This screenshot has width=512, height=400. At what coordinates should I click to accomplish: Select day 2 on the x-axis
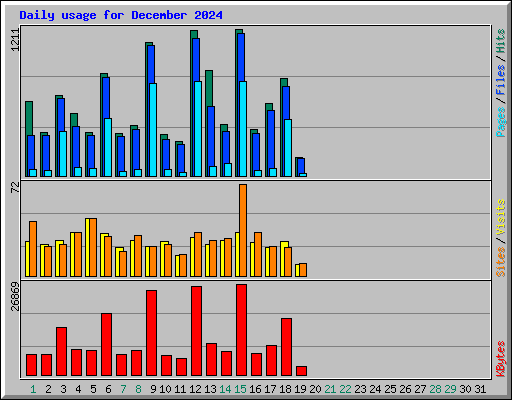click(48, 389)
